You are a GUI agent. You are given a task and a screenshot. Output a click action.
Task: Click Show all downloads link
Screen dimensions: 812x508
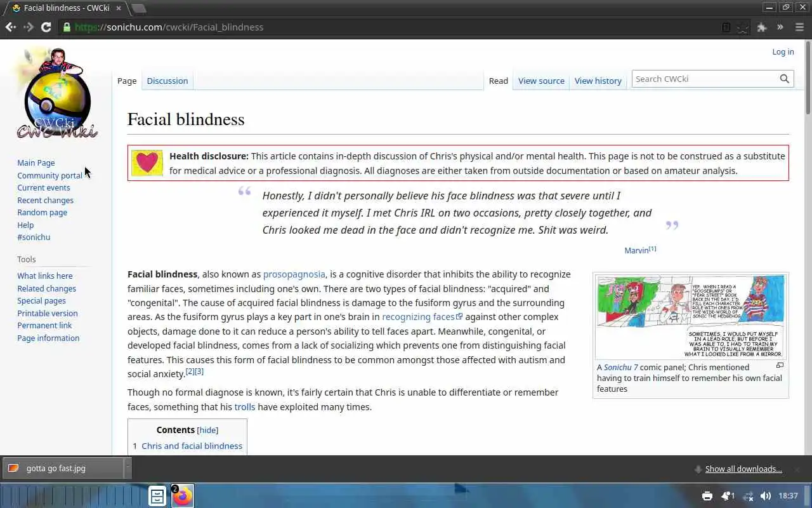[743, 469]
